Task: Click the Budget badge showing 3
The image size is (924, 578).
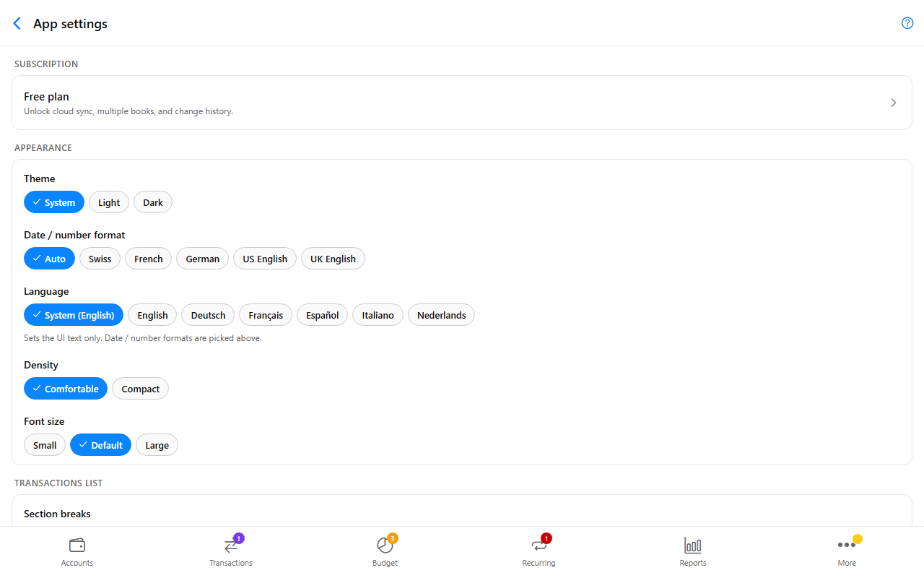Action: coord(393,538)
